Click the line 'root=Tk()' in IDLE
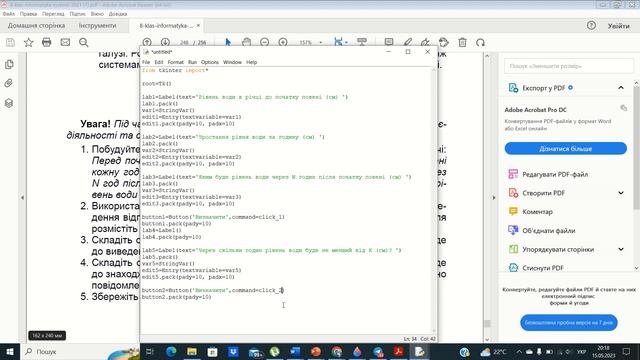 click(157, 84)
